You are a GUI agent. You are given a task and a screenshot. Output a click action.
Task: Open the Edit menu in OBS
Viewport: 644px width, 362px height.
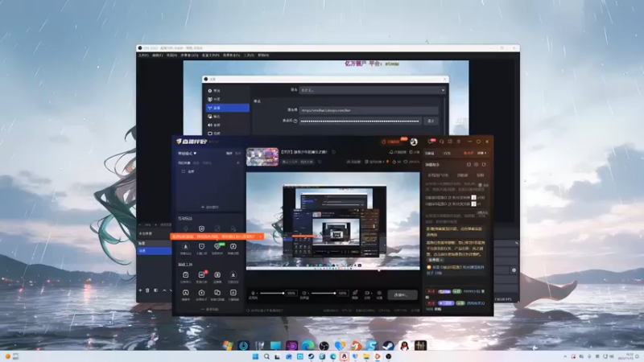coord(157,55)
